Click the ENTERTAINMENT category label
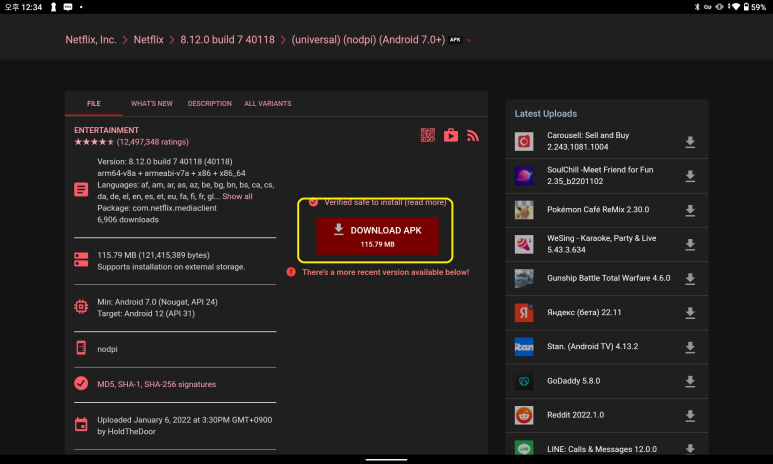 (x=106, y=130)
